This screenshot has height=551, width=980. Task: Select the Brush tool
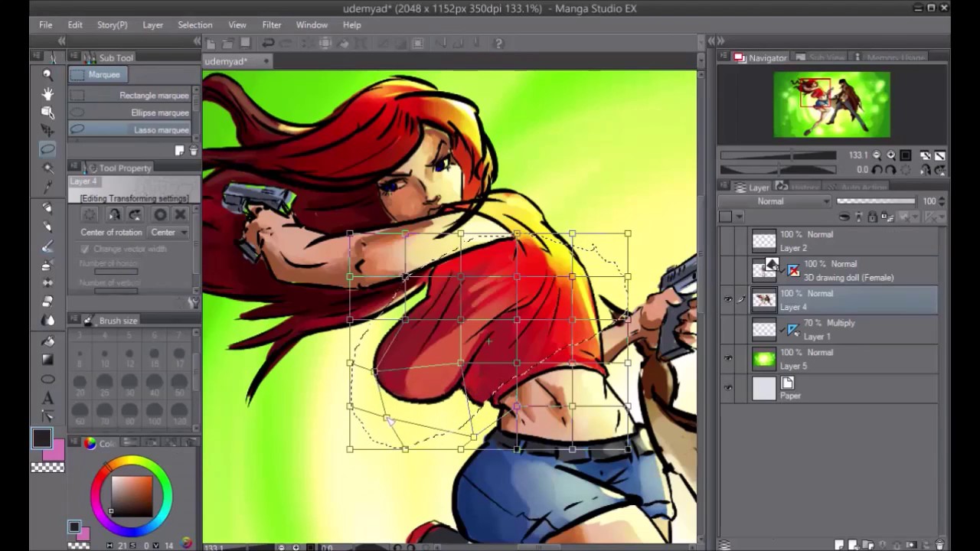(47, 246)
